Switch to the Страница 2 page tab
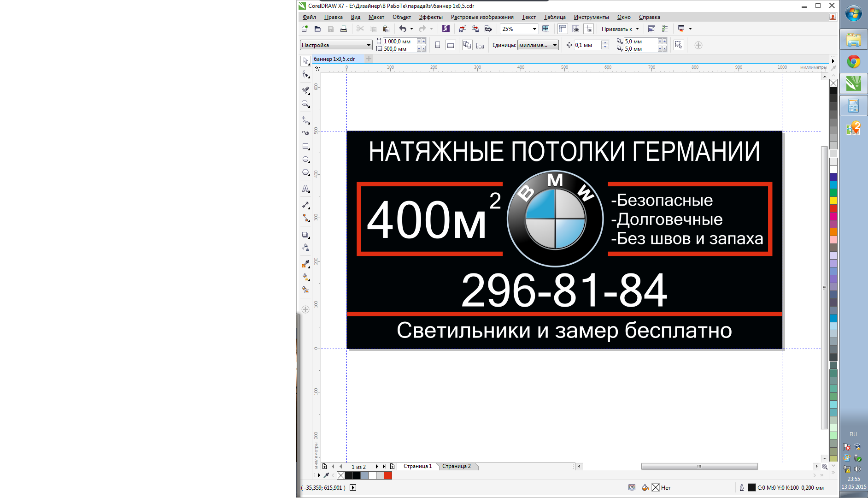This screenshot has width=868, height=498. coord(457,466)
